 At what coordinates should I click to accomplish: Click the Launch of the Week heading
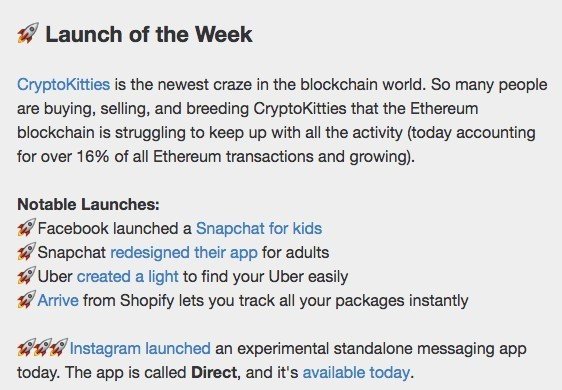149,34
